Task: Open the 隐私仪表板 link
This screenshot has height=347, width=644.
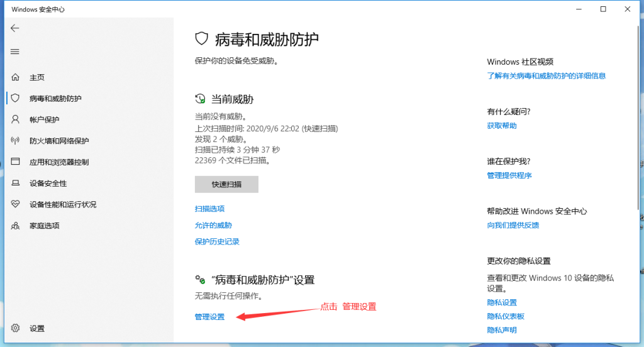Action: click(506, 316)
